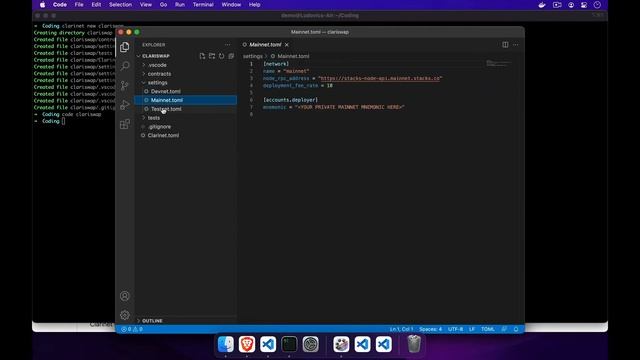Click settings in the breadcrumb path
The width and height of the screenshot is (640, 360).
click(x=253, y=56)
